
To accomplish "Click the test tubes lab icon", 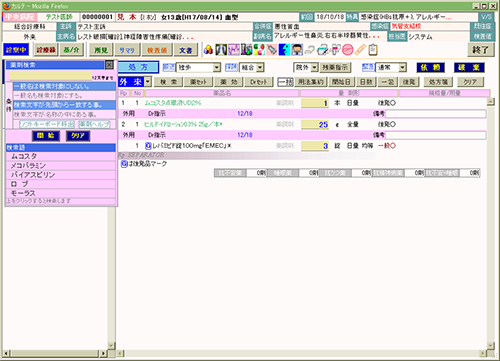I will click(246, 50).
